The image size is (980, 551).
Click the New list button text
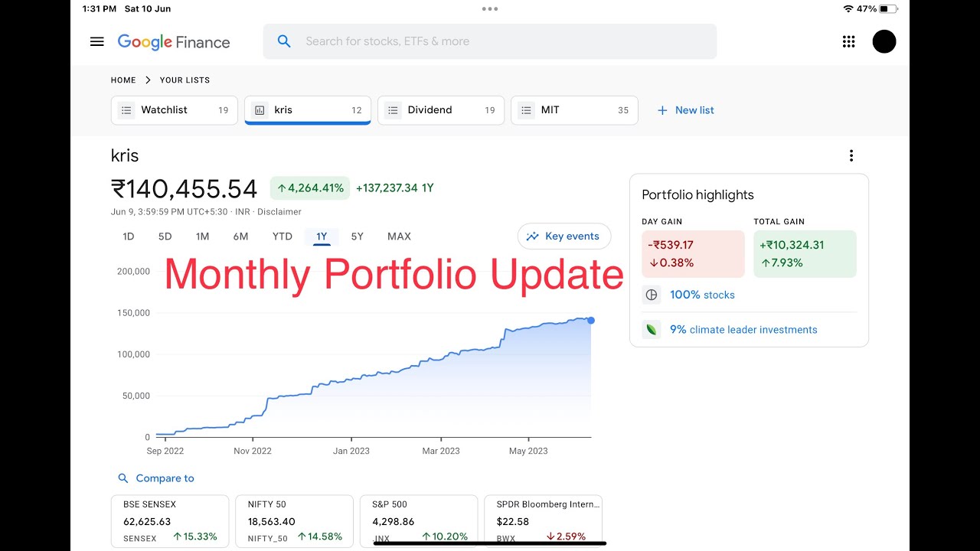pos(694,110)
